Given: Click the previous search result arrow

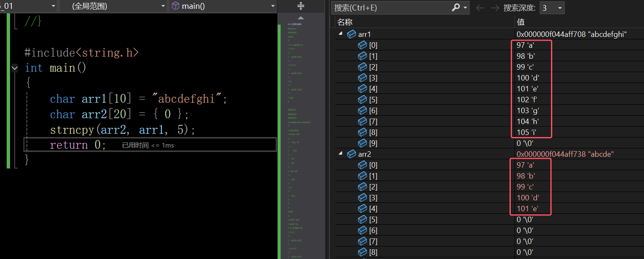Looking at the screenshot, I should tap(481, 8).
